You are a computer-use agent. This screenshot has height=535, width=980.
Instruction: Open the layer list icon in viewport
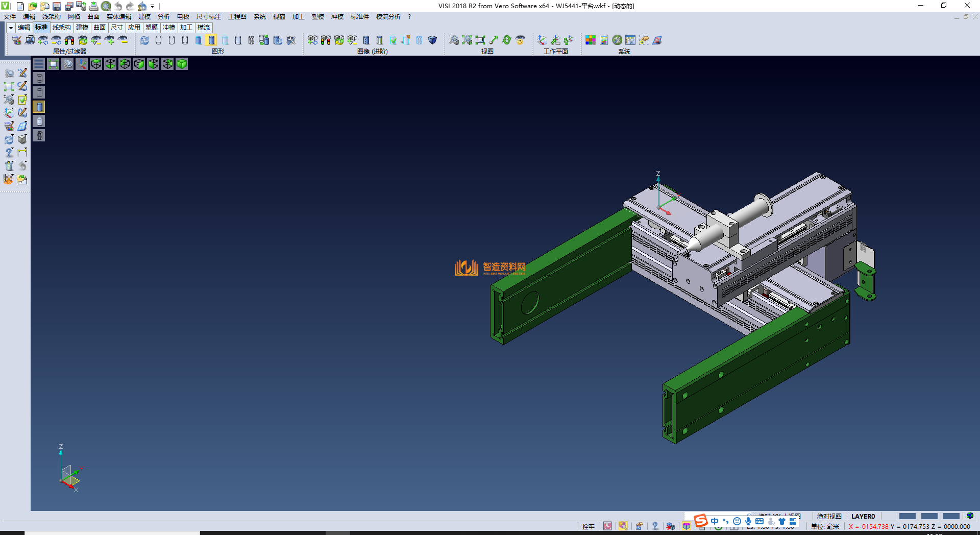pyautogui.click(x=39, y=64)
